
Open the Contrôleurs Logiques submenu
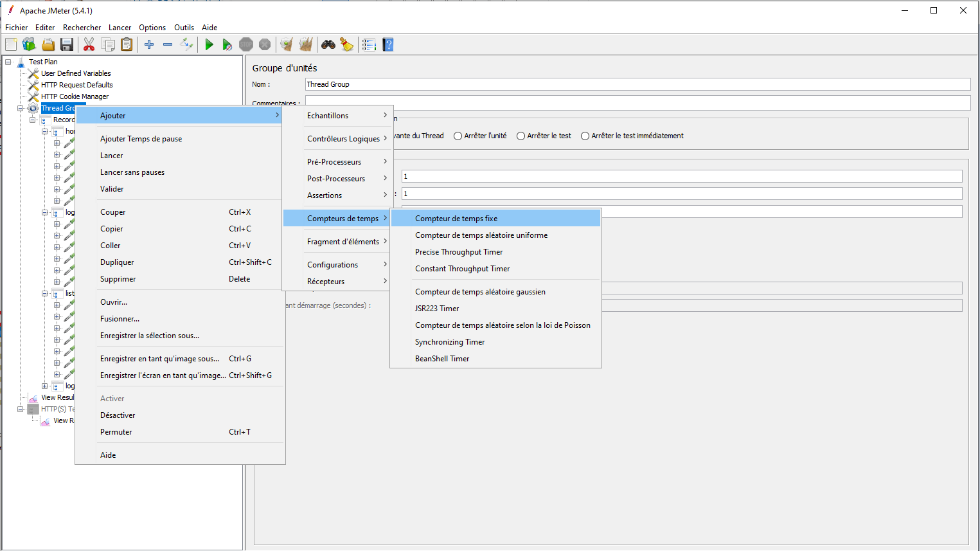pyautogui.click(x=338, y=139)
